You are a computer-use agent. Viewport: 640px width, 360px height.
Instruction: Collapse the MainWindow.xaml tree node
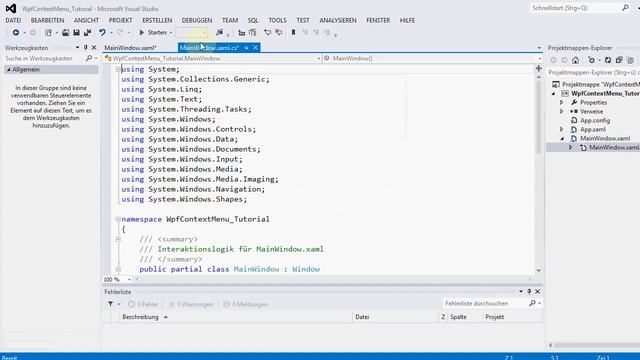pyautogui.click(x=562, y=138)
